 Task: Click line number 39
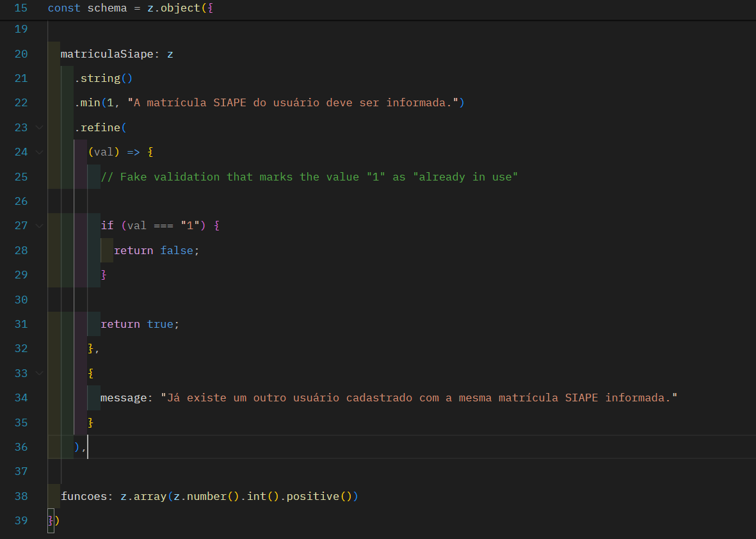20,520
